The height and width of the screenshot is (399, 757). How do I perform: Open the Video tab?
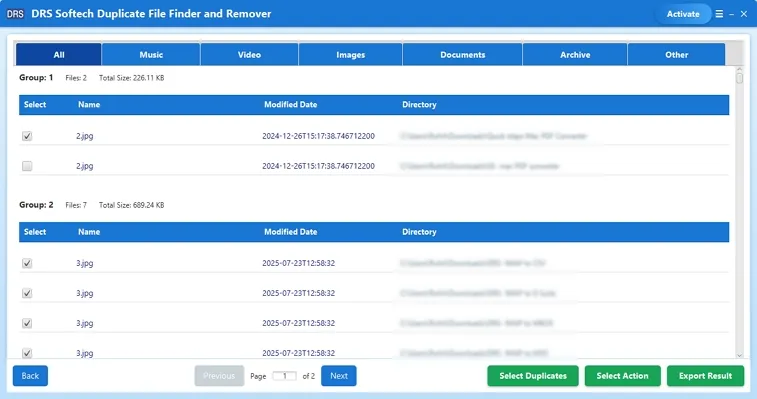[x=249, y=55]
